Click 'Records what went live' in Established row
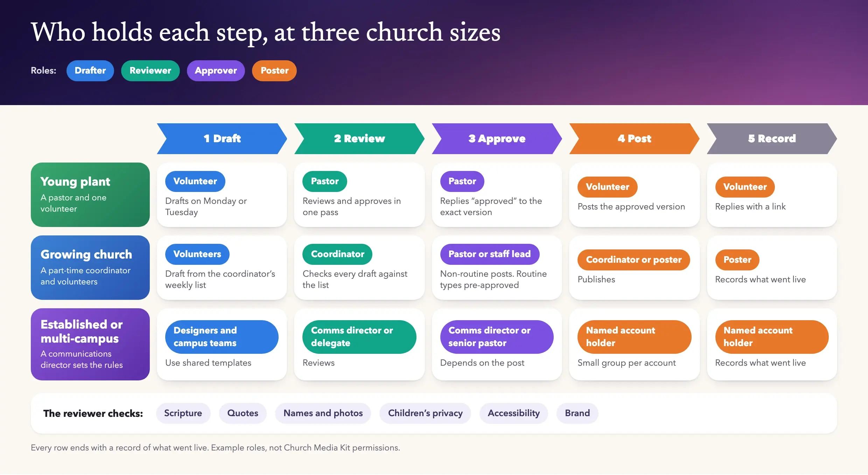The height and width of the screenshot is (475, 868). coord(761,363)
